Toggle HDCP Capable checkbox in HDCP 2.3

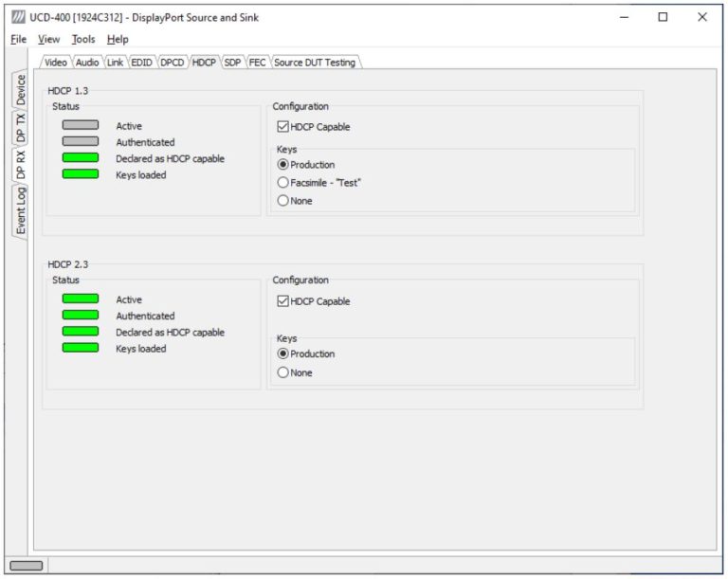click(283, 301)
